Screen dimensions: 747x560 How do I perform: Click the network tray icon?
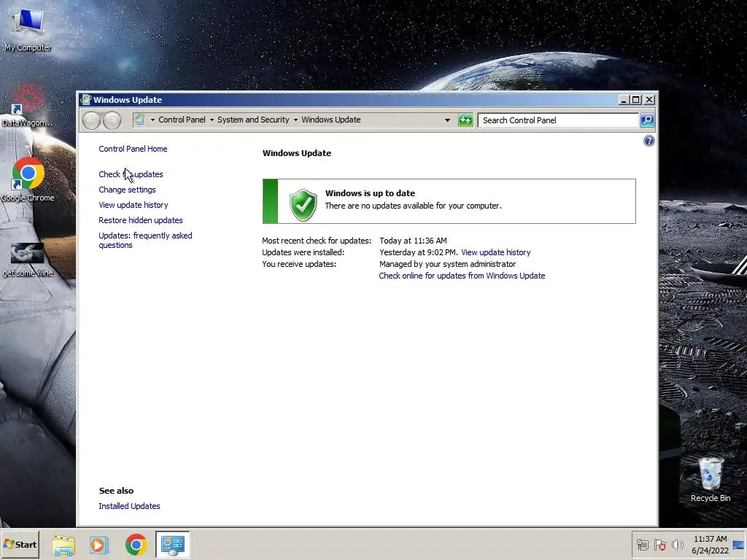[x=643, y=545]
